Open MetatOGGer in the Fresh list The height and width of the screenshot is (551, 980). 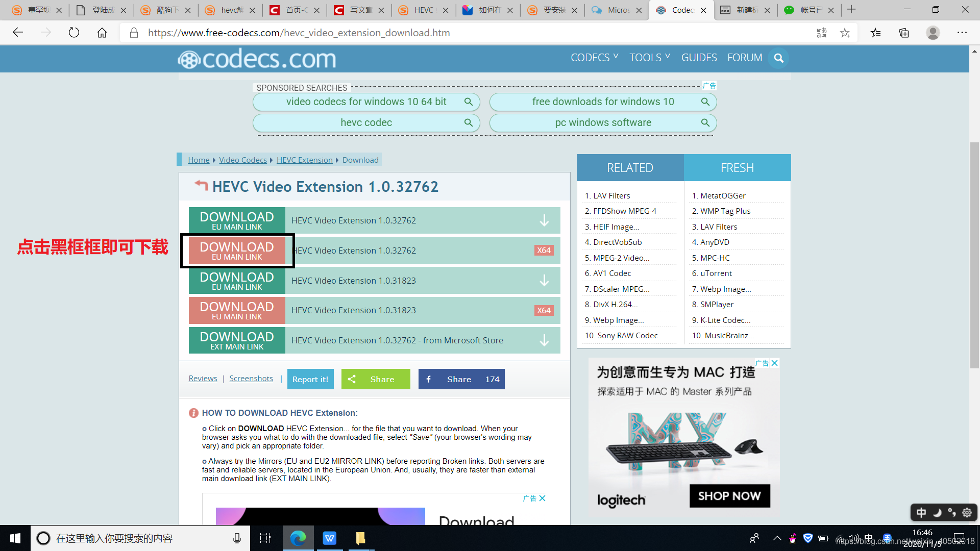pos(723,196)
